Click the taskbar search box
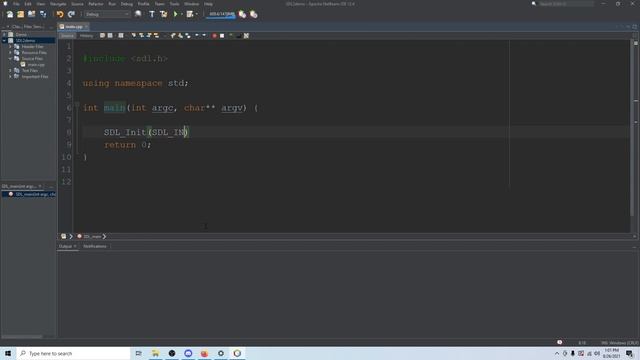 [x=73, y=353]
